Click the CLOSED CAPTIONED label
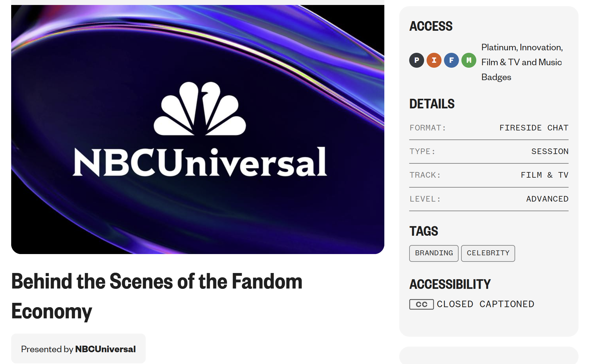Screen dimensions: 604x364 (x=485, y=304)
